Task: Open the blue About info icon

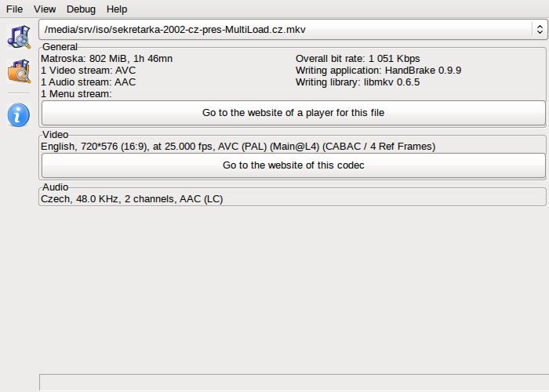Action: coord(19,114)
